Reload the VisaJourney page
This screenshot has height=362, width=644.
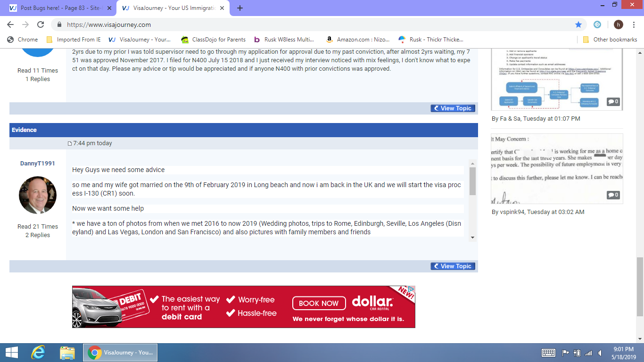point(41,25)
